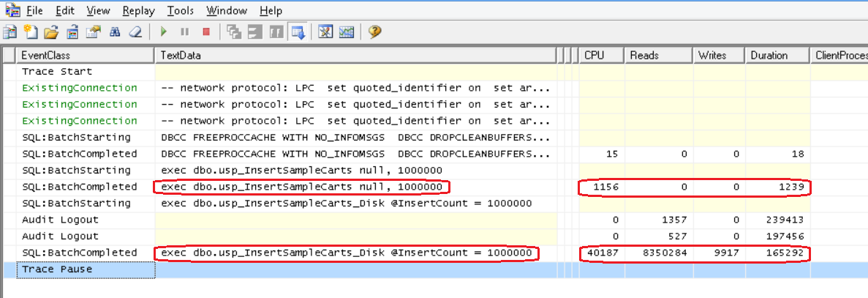Click the EventClass column header
Screen dimensions: 868x298
point(86,56)
